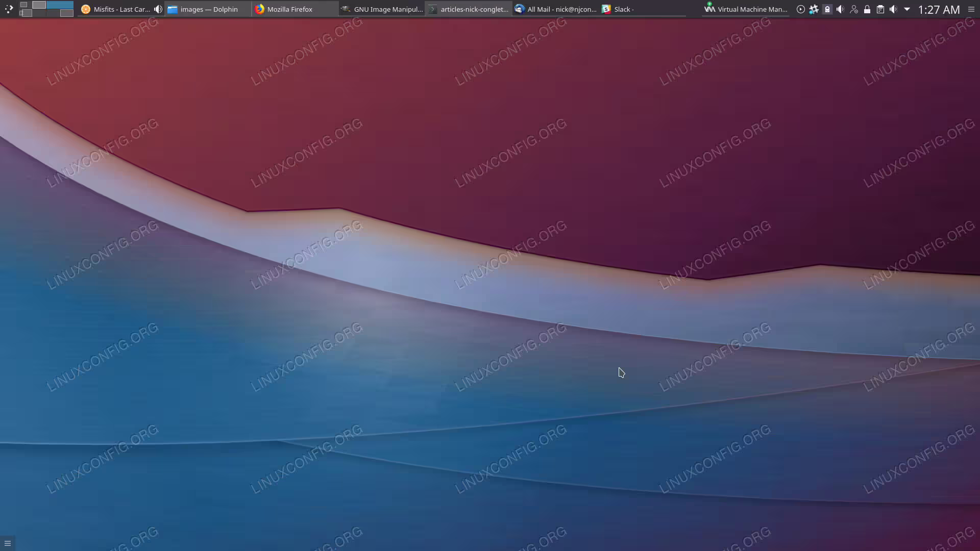980x551 pixels.
Task: Open the desktop toolbox menu in the corner
Action: 7,543
